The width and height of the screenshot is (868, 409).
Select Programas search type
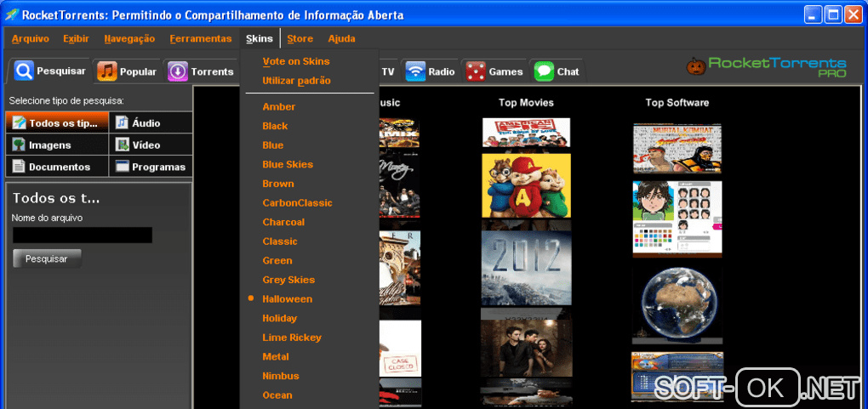(151, 167)
